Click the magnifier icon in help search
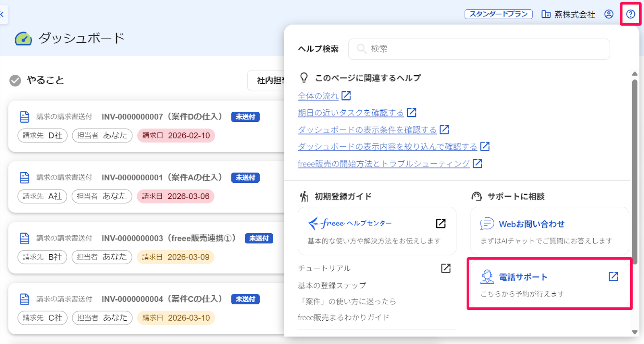Image resolution: width=644 pixels, height=344 pixels. tap(361, 49)
